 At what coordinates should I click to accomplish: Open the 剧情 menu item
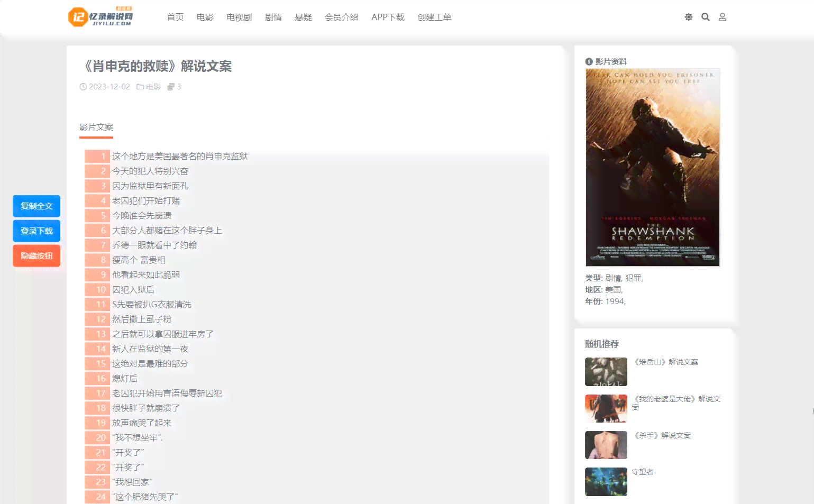[273, 17]
